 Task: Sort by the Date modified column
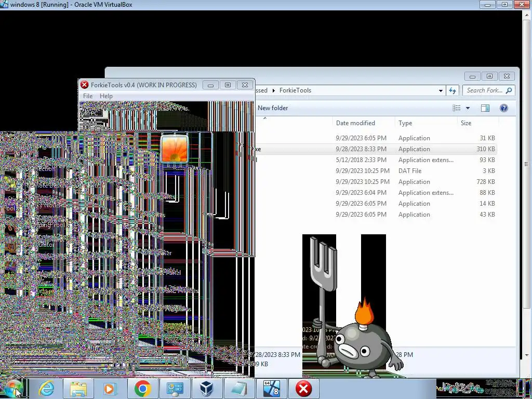click(355, 123)
